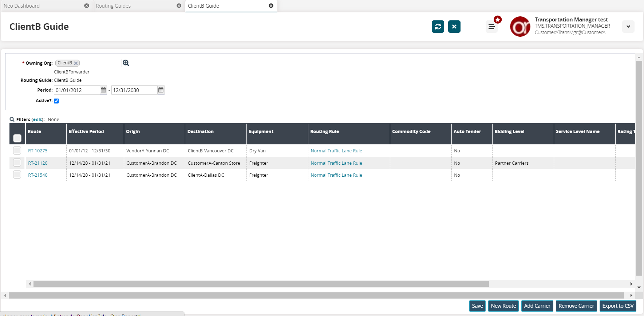Screen dimensions: 644x316
Task: Open the hamburger menu icon
Action: (491, 27)
